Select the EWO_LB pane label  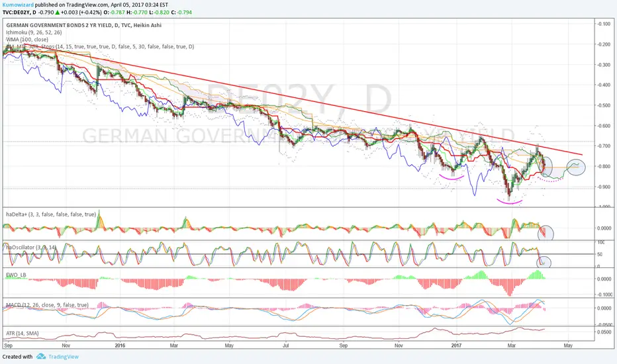[x=16, y=274]
